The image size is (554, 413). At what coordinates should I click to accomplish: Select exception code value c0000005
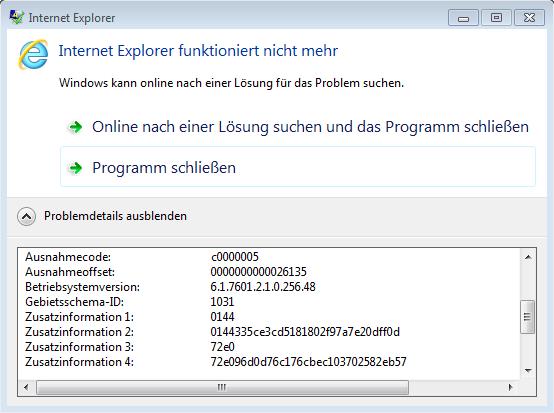point(235,257)
